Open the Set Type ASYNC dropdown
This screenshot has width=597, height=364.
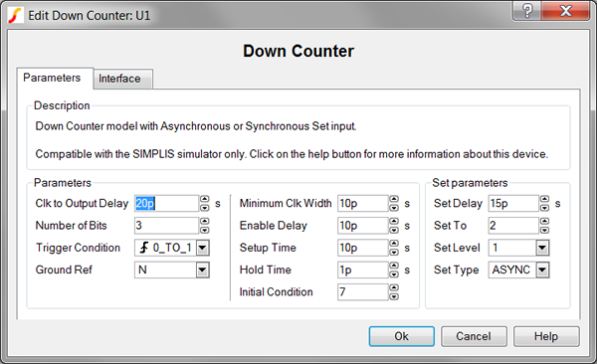coord(542,270)
